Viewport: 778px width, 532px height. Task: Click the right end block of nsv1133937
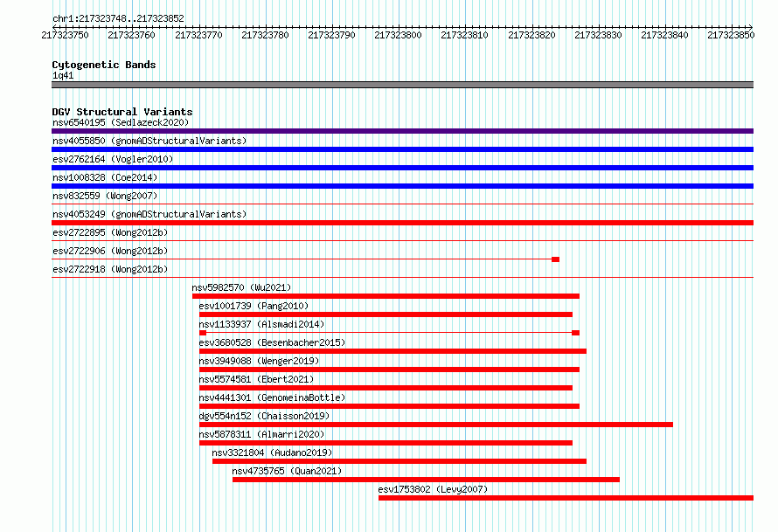[575, 333]
